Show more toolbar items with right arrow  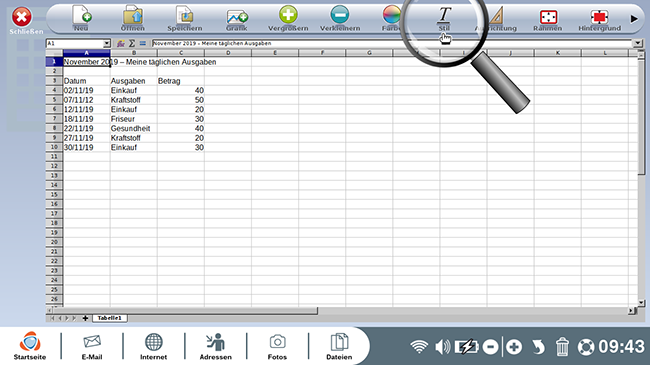point(634,19)
